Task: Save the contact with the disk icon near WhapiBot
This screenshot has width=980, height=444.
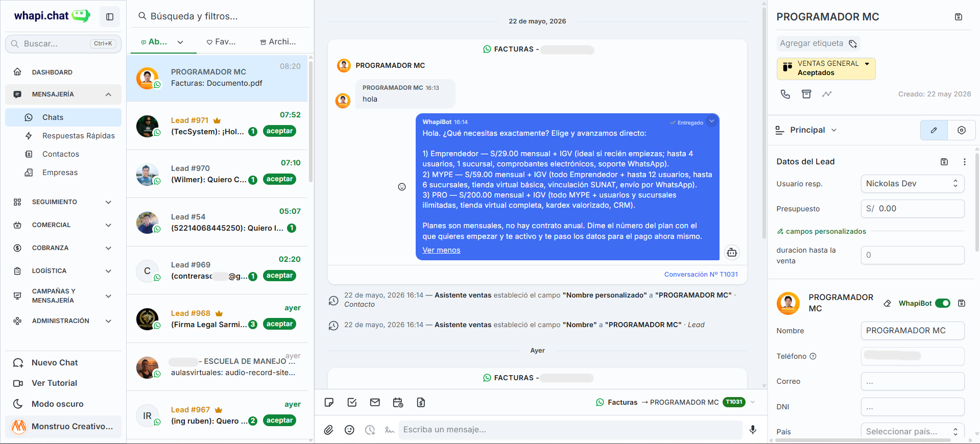Action: click(x=962, y=303)
